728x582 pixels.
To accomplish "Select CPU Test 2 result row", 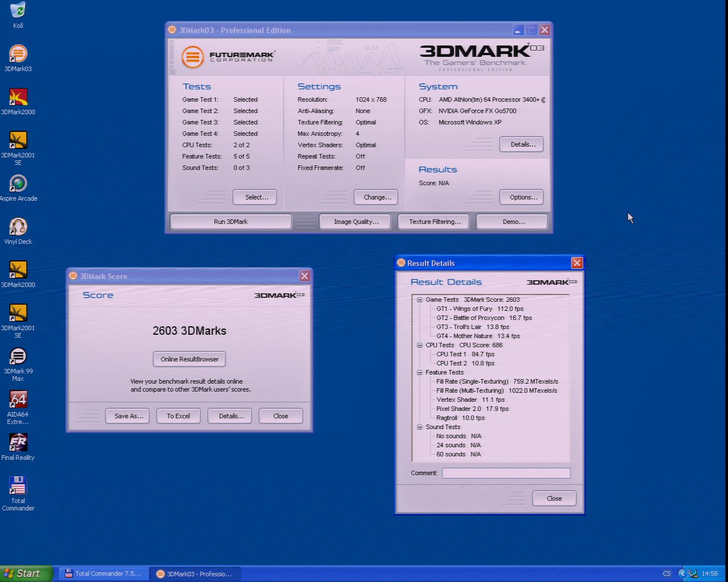I will (465, 363).
